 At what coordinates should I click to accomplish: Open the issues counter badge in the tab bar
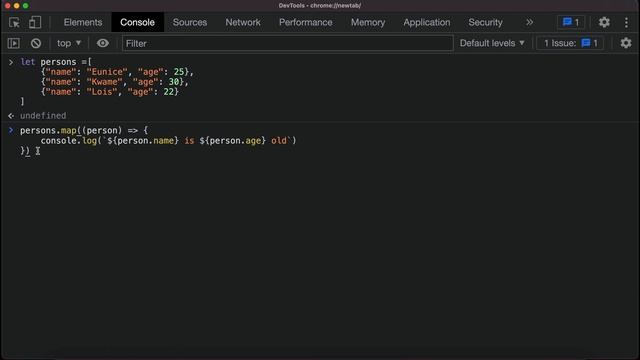point(571,22)
